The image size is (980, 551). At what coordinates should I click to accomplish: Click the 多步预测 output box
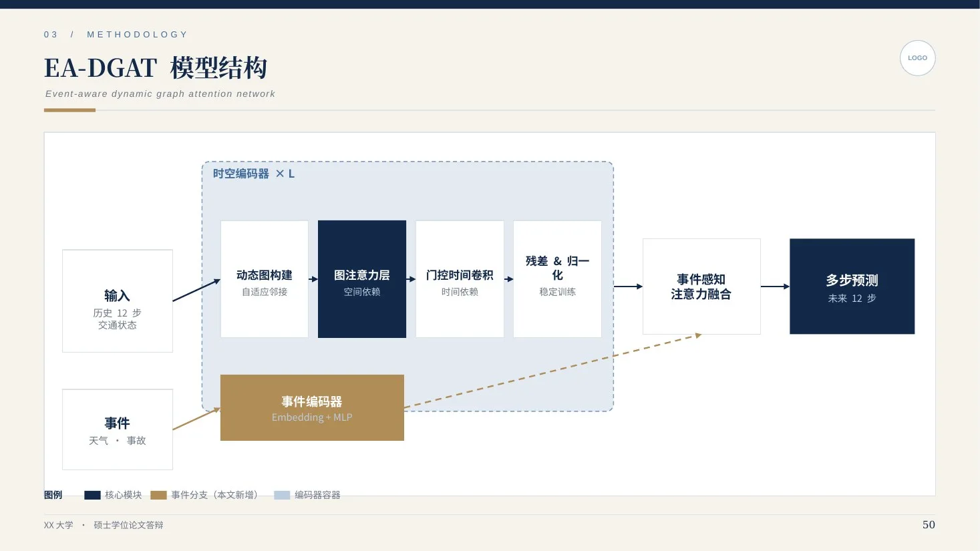coord(852,287)
